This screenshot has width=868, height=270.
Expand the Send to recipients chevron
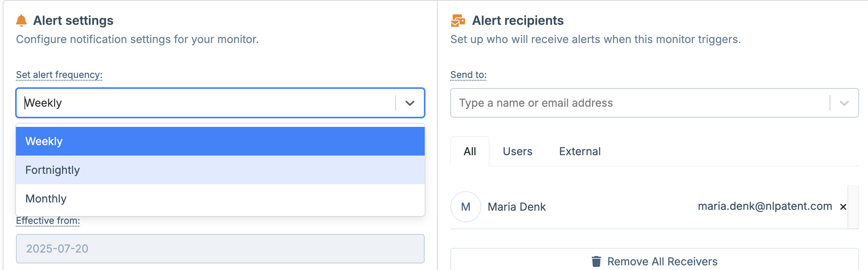point(844,103)
